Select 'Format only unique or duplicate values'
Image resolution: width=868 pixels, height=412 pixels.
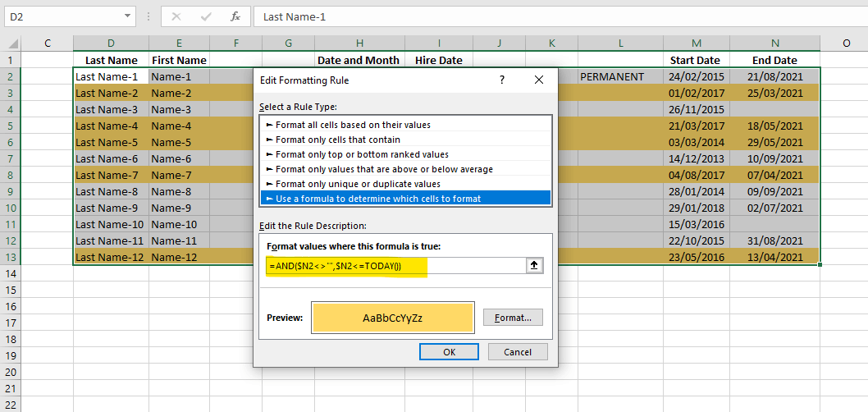tap(406, 183)
